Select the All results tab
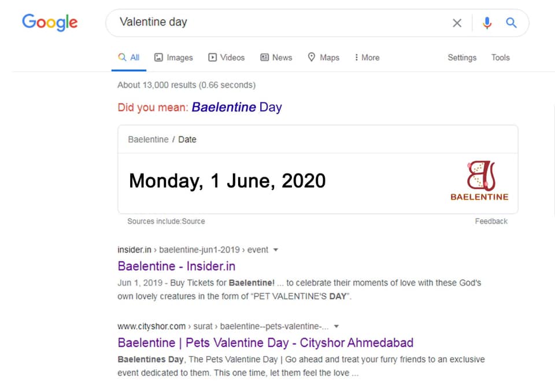Screen dimensions: 555x392 [129, 57]
